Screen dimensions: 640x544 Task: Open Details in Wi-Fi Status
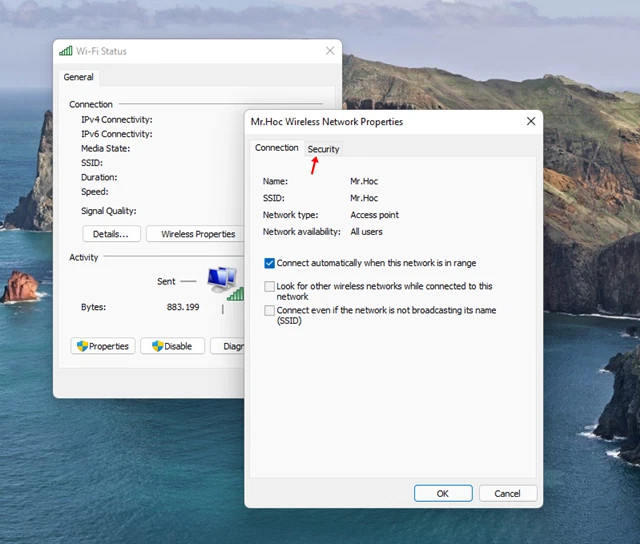tap(111, 234)
